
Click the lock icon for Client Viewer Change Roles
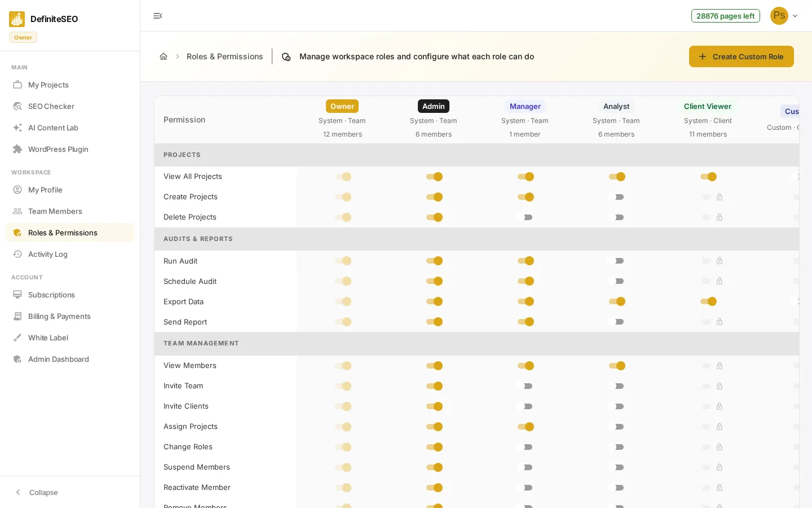click(720, 447)
